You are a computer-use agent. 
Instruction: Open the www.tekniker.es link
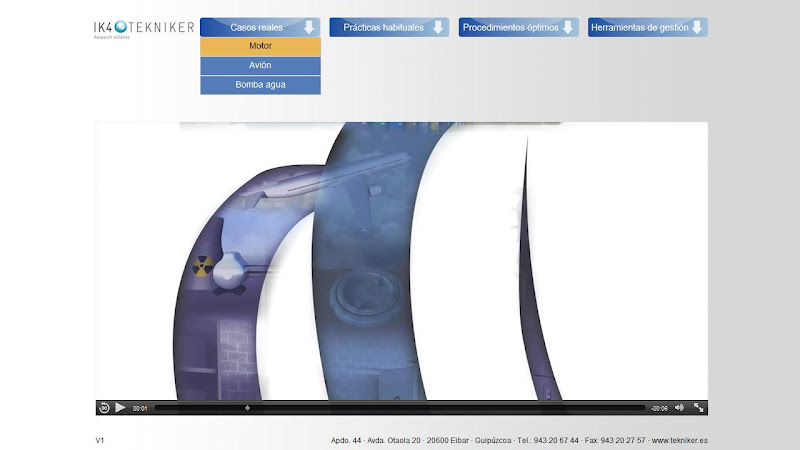tap(680, 440)
